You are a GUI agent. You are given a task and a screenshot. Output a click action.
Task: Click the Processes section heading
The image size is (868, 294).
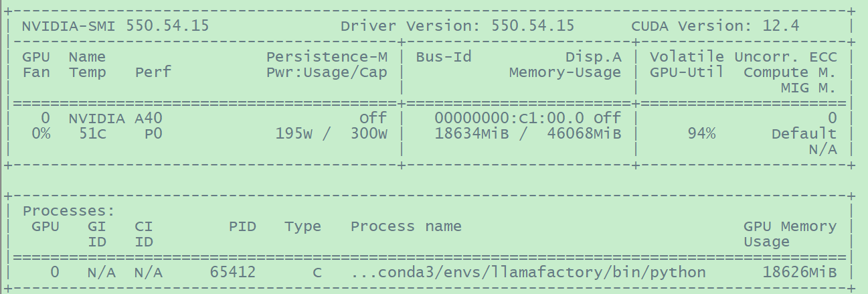point(68,211)
